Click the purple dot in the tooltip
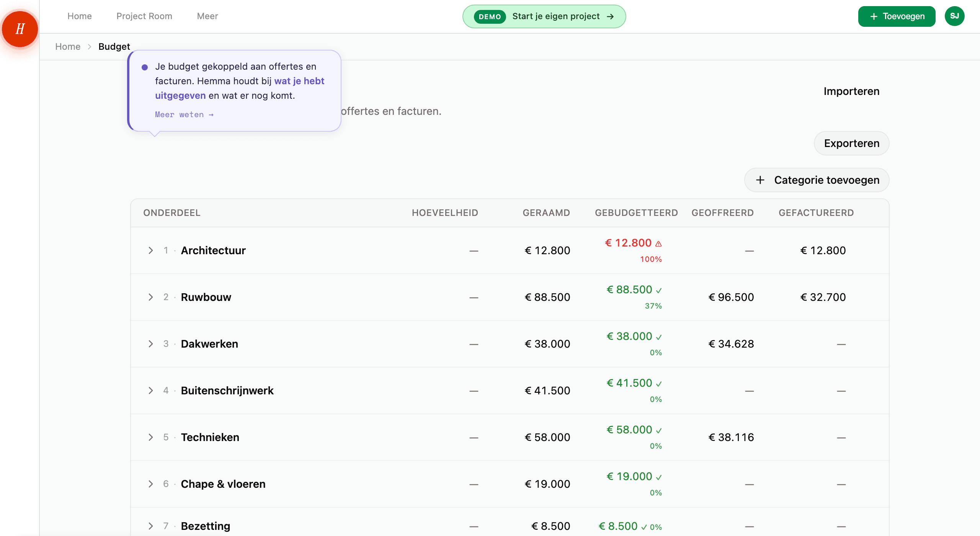The image size is (980, 536). [145, 67]
